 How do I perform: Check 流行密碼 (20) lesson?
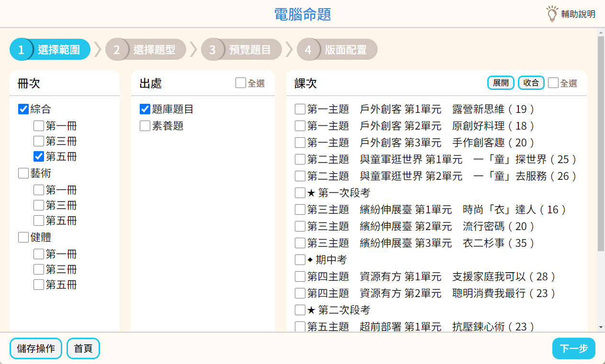[300, 226]
